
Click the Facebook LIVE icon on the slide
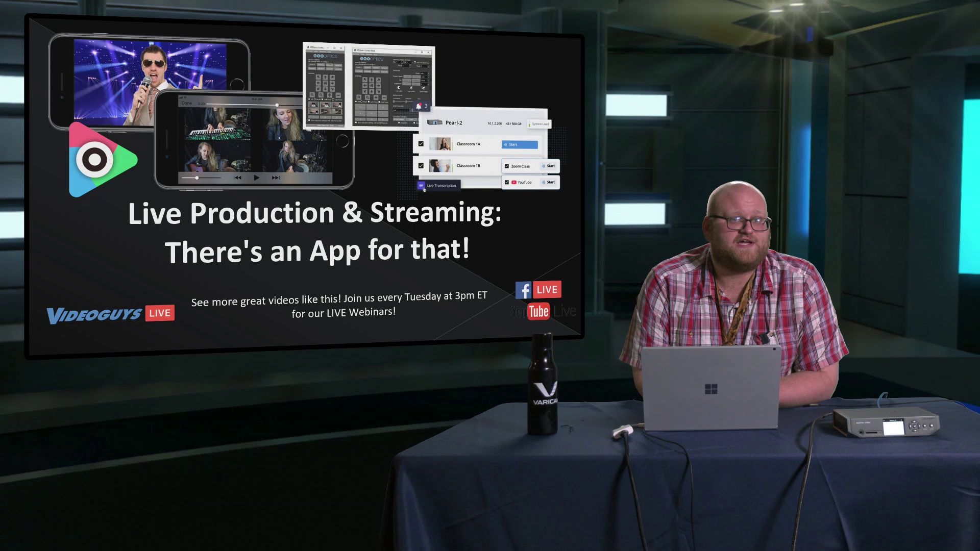pyautogui.click(x=523, y=289)
